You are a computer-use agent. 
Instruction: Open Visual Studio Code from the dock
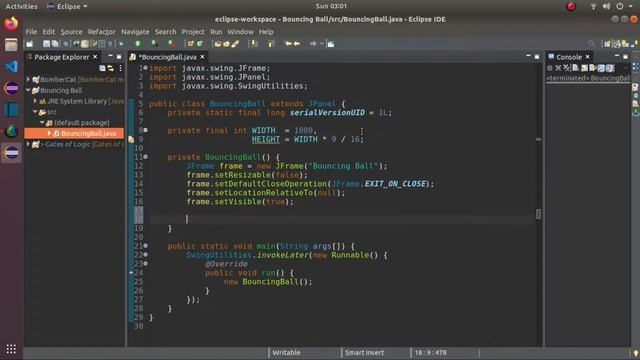pyautogui.click(x=11, y=66)
